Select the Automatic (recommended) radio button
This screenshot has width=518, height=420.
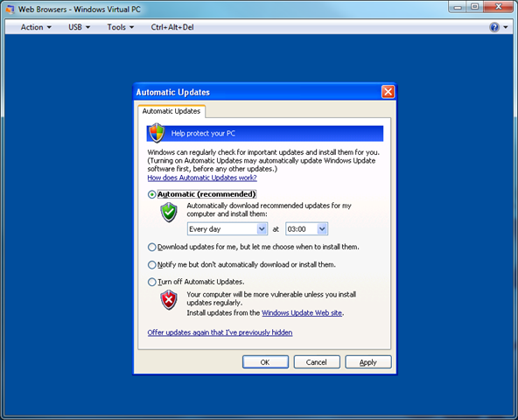151,194
